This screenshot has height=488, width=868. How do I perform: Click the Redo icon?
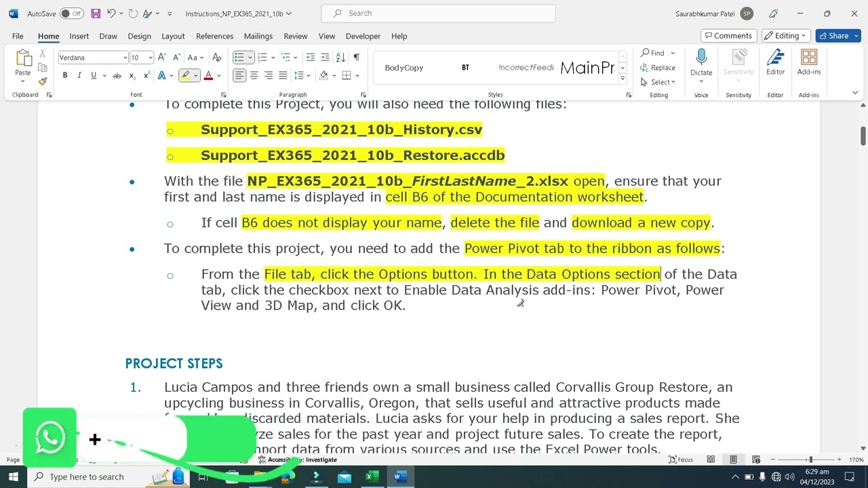133,14
